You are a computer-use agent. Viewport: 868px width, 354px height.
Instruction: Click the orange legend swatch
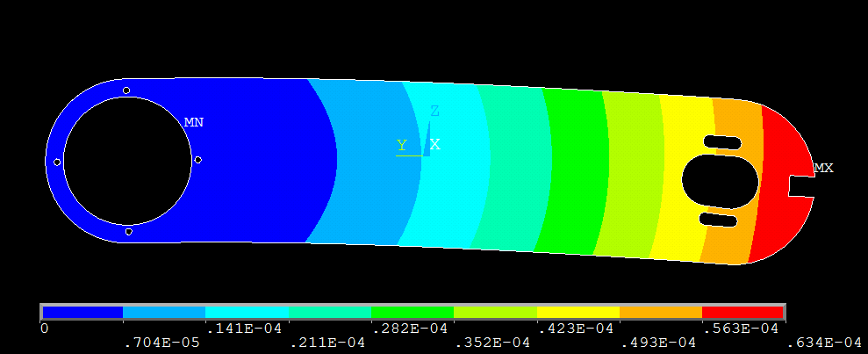660,312
